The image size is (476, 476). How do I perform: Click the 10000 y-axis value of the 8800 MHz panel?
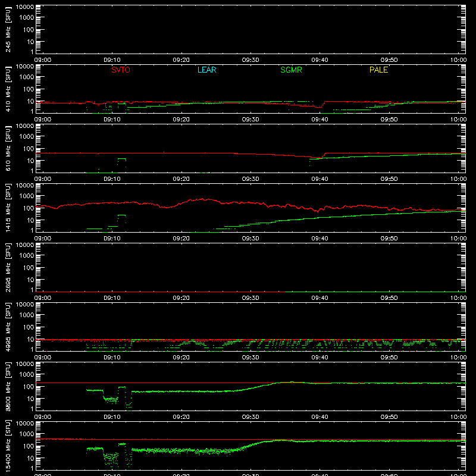pos(25,364)
